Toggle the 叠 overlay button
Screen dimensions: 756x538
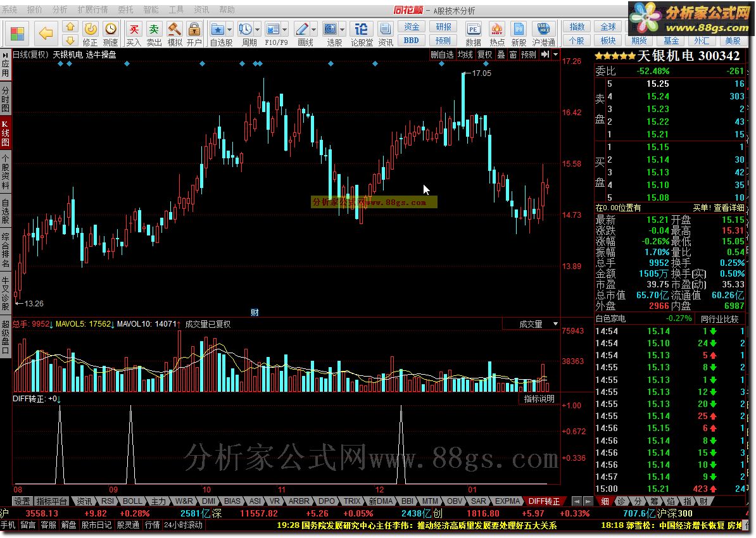501,54
